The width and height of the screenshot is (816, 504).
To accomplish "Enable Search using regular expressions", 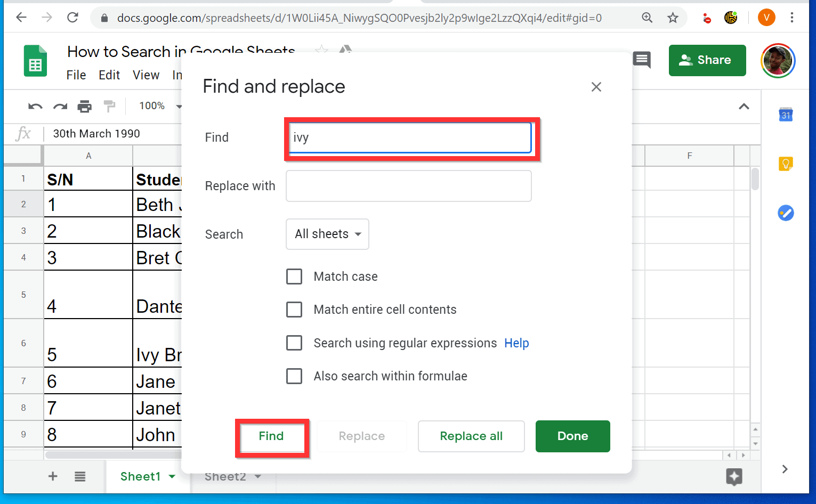I will (294, 343).
